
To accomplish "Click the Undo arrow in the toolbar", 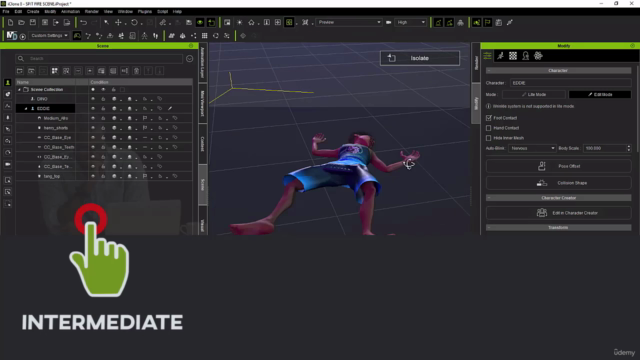I will [83, 22].
